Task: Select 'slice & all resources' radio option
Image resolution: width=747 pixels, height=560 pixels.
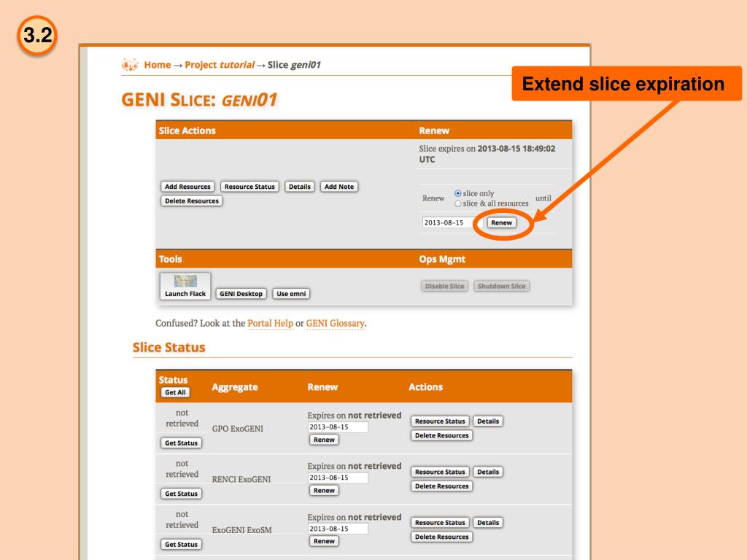Action: pos(458,204)
